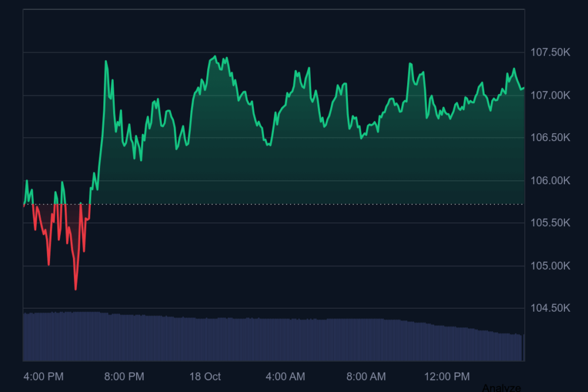
Task: Click the first green spike after 8:00 PM
Action: [106, 62]
